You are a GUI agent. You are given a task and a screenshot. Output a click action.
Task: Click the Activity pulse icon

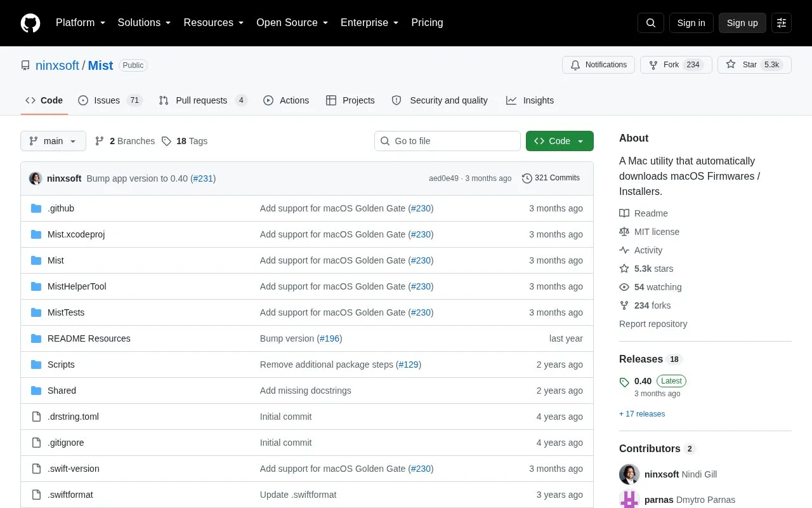[624, 250]
